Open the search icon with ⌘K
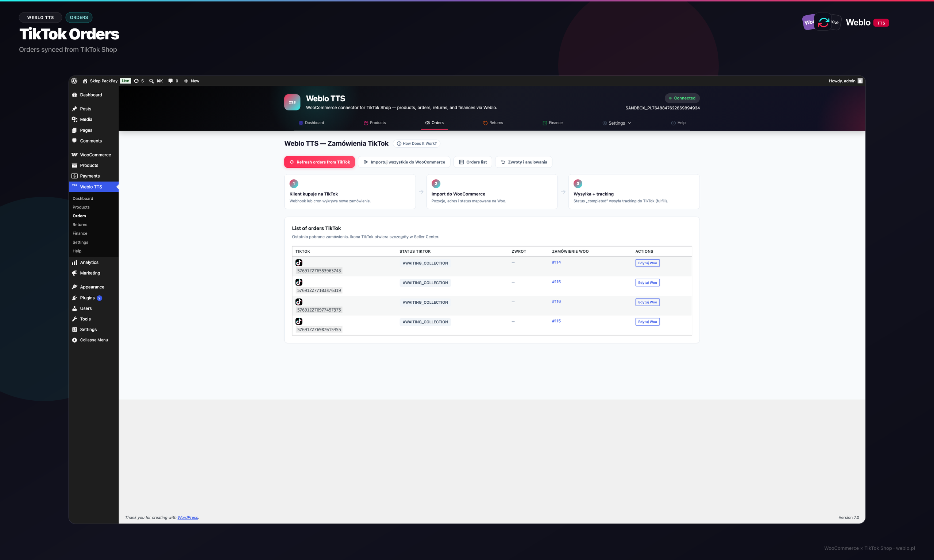 (x=151, y=81)
